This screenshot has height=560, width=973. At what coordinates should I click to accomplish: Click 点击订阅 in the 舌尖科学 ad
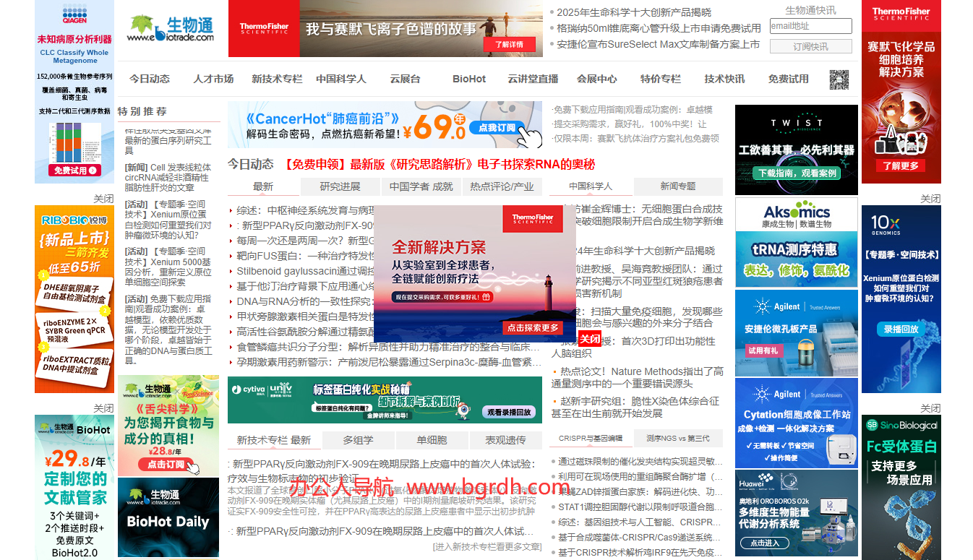tap(167, 464)
